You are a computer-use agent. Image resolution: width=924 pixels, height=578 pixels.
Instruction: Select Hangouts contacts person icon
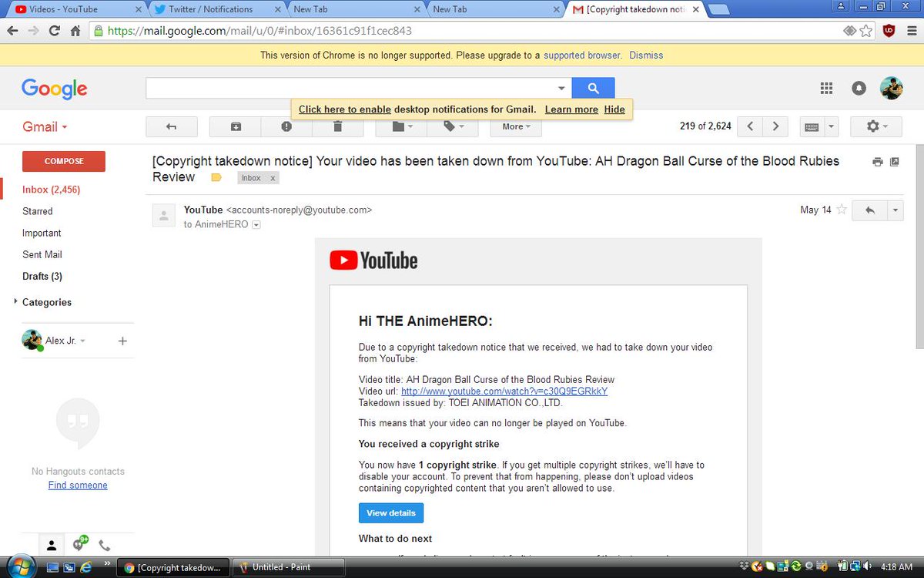pos(52,546)
